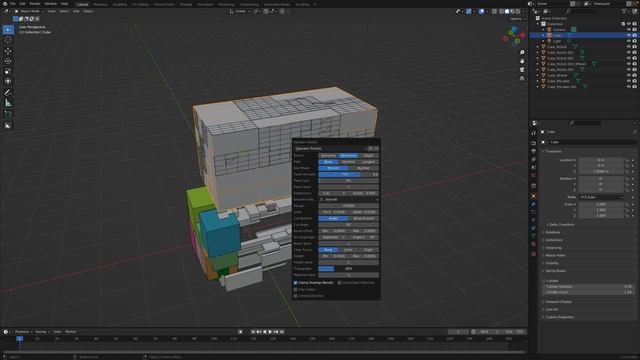The width and height of the screenshot is (640, 360).
Task: Open the Output properties tab icon
Action: [x=533, y=151]
